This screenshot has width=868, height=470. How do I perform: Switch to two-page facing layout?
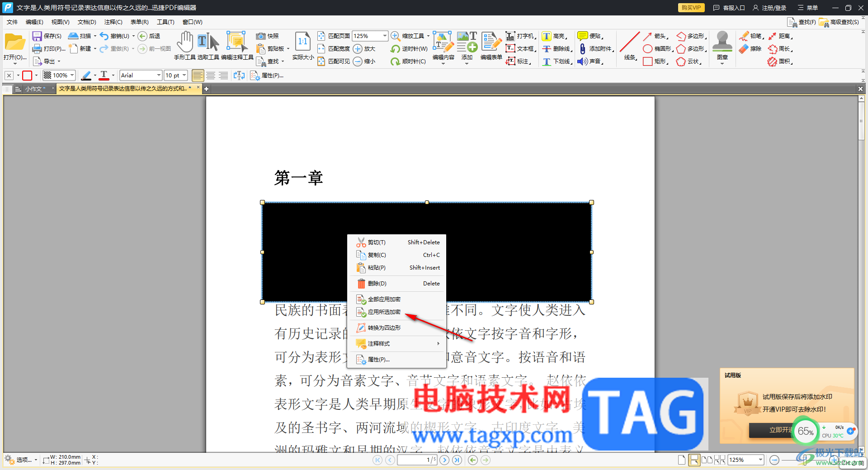(x=707, y=460)
